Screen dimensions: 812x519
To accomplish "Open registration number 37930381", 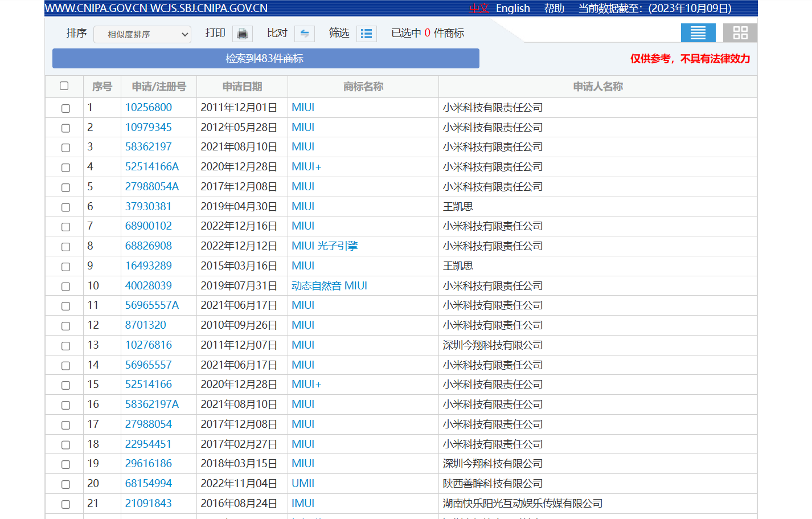I will 149,207.
